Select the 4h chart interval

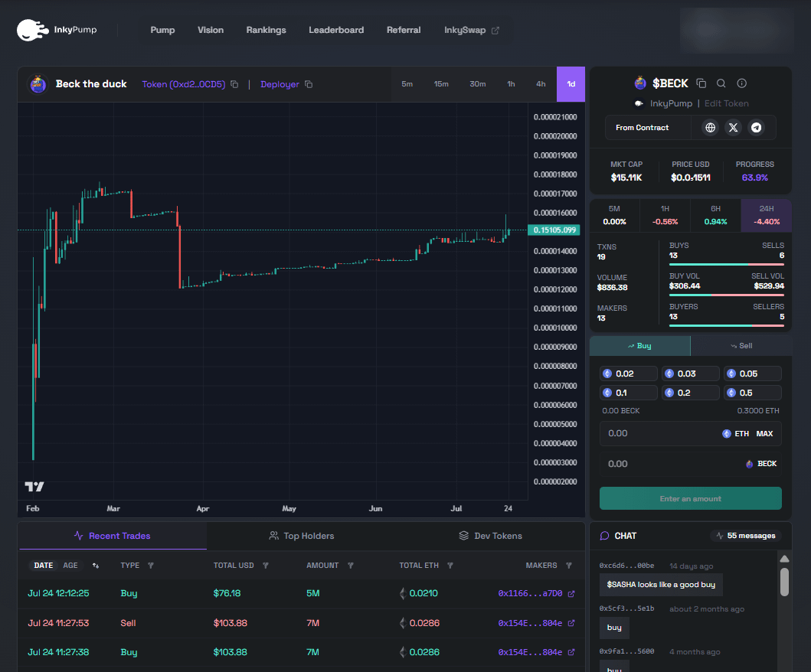[541, 84]
